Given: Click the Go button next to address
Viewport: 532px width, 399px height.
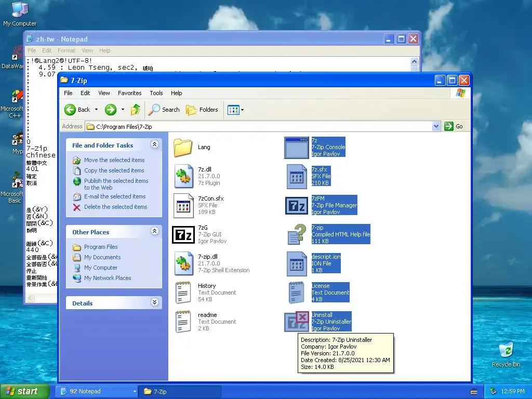Looking at the screenshot, I should pos(454,126).
